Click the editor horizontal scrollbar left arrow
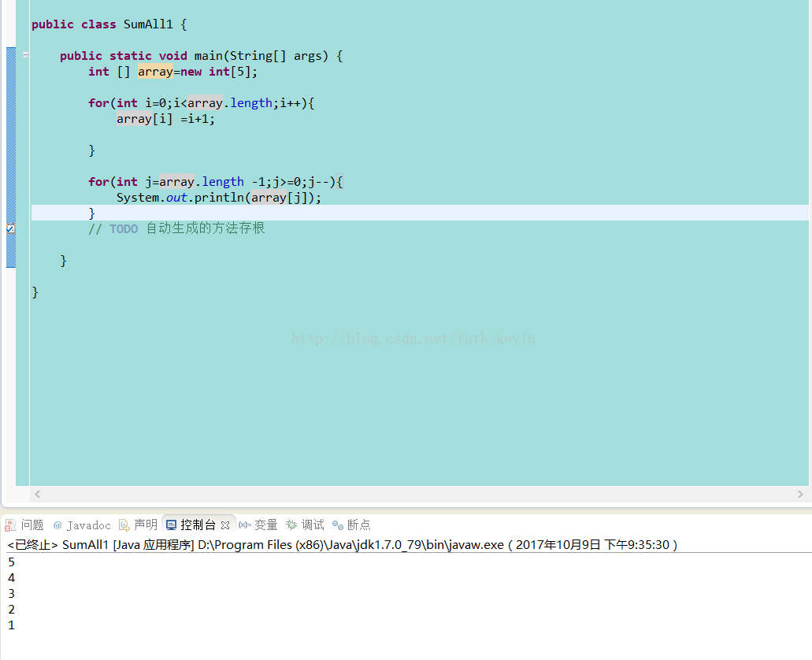The image size is (812, 660). tap(37, 495)
